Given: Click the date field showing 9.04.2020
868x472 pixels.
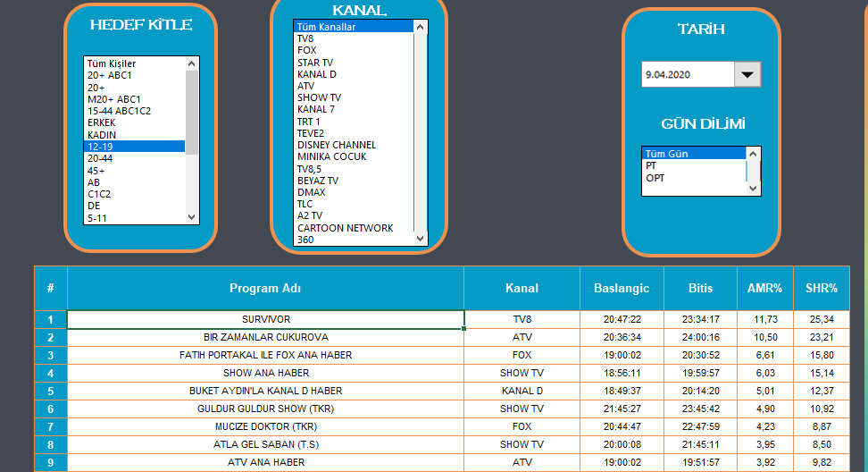Looking at the screenshot, I should 687,75.
